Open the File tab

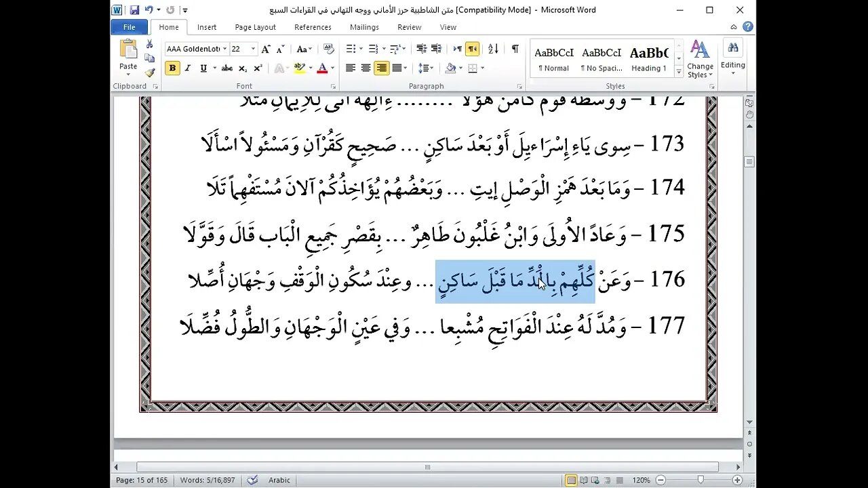(129, 27)
